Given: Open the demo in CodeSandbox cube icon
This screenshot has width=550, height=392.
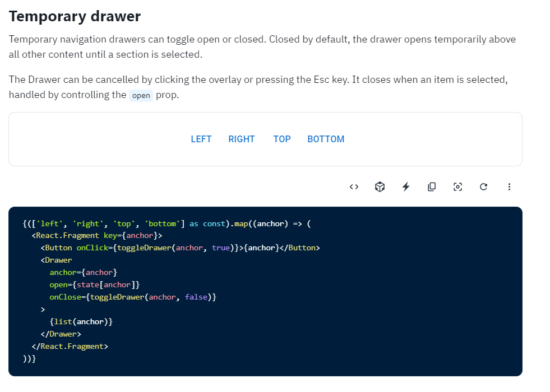Looking at the screenshot, I should click(x=380, y=186).
